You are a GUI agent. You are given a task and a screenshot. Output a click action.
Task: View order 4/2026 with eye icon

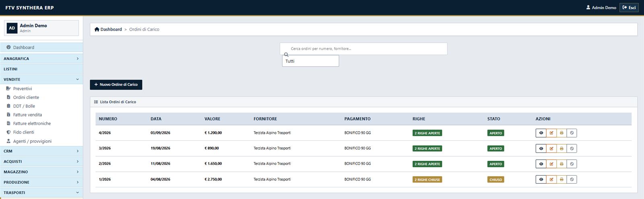(541, 133)
